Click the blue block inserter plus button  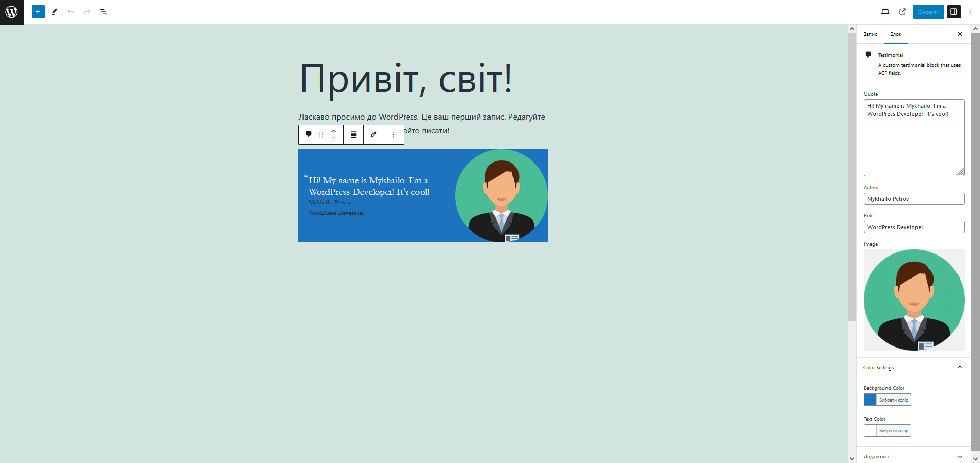38,12
